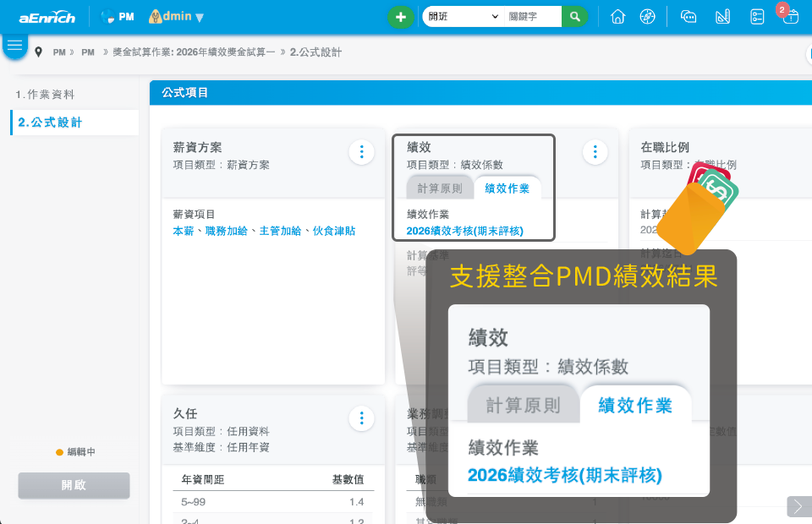Switch to 績效作業 tab in 績效 card
Image resolution: width=812 pixels, height=524 pixels.
pos(507,188)
